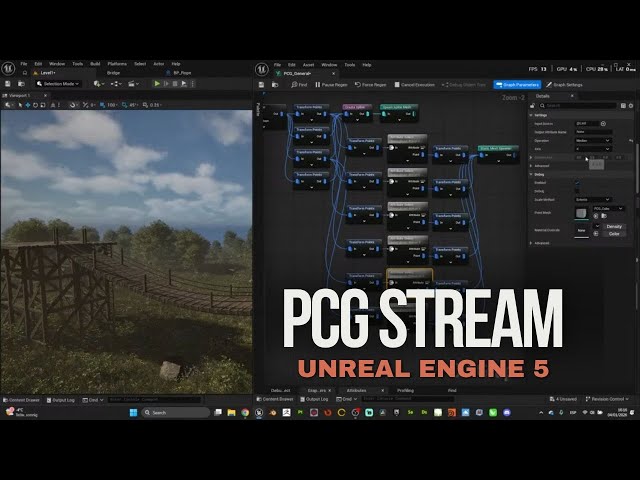Open Windows Start menu
Image resolution: width=640 pixels, height=480 pixels.
133,413
